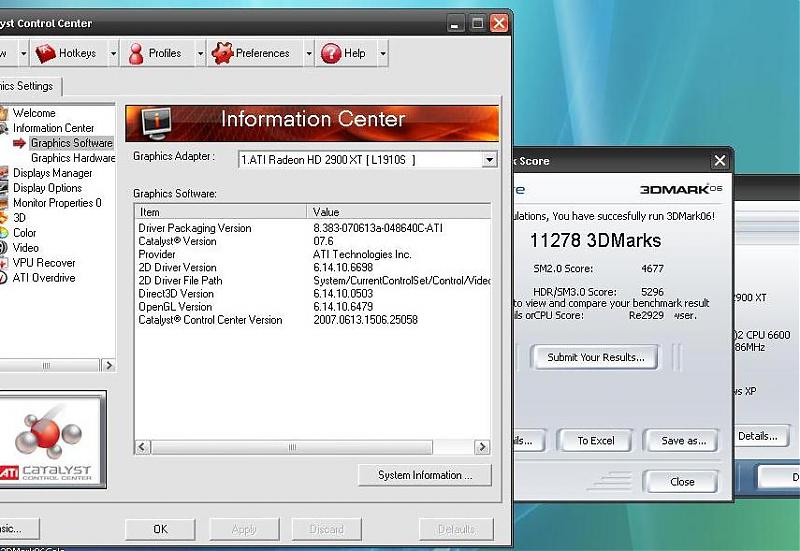Select the Direct3D Version row

(x=312, y=294)
